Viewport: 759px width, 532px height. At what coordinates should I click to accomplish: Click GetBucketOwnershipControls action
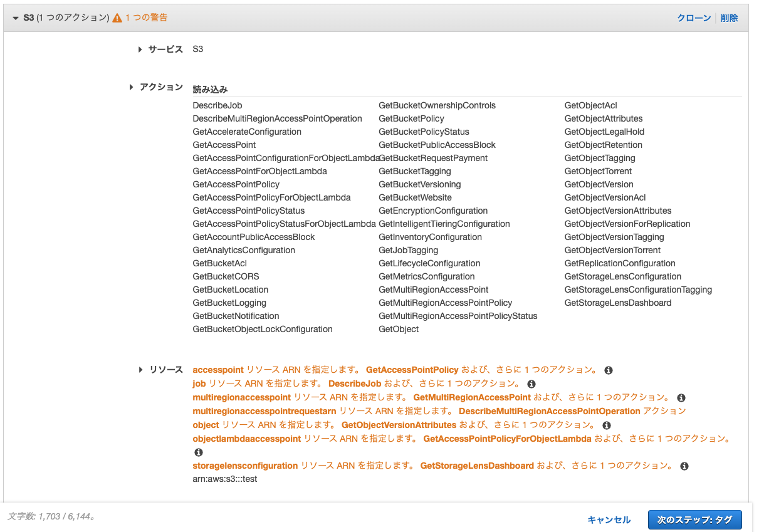tap(437, 105)
